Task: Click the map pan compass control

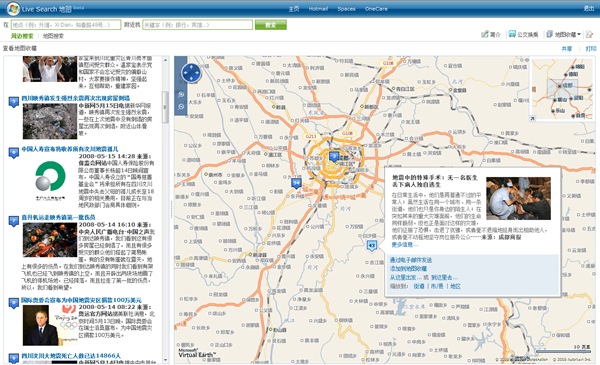Action: pyautogui.click(x=191, y=73)
